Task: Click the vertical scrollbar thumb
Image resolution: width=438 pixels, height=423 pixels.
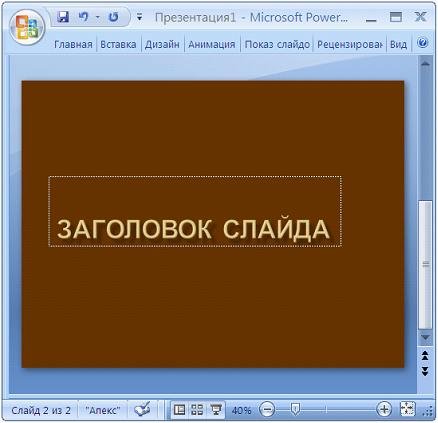Action: [x=425, y=264]
